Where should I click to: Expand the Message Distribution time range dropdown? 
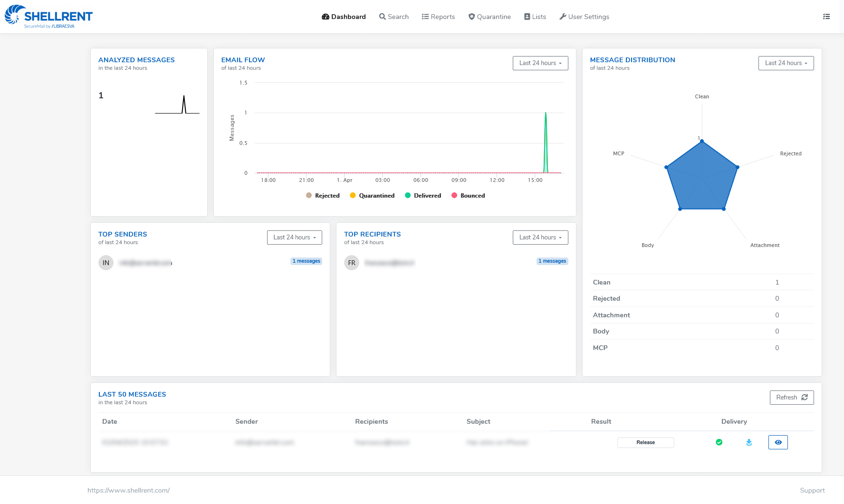tap(786, 63)
